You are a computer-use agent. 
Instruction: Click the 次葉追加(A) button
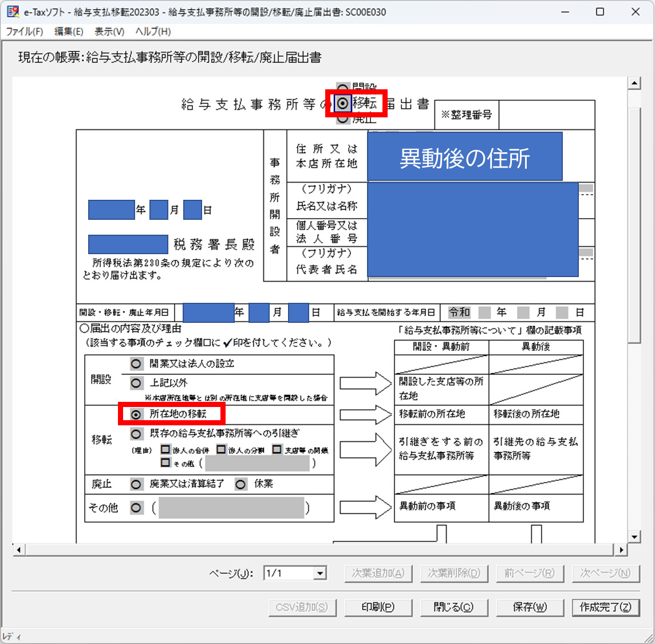tap(378, 574)
